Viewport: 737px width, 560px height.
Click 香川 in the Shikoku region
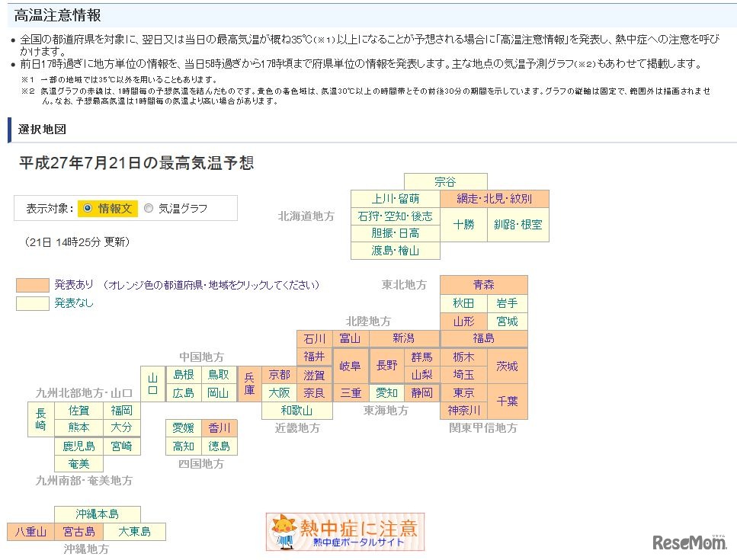click(219, 428)
